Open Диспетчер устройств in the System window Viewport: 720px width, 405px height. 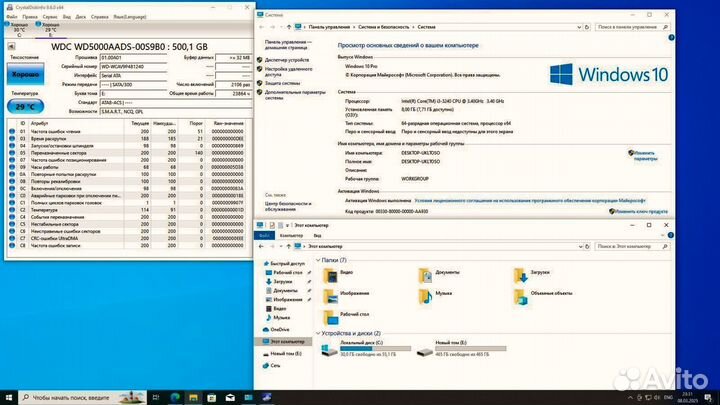tap(287, 60)
